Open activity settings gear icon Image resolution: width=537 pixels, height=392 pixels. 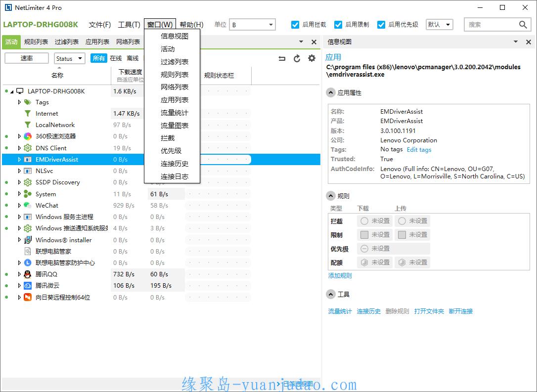(x=312, y=58)
